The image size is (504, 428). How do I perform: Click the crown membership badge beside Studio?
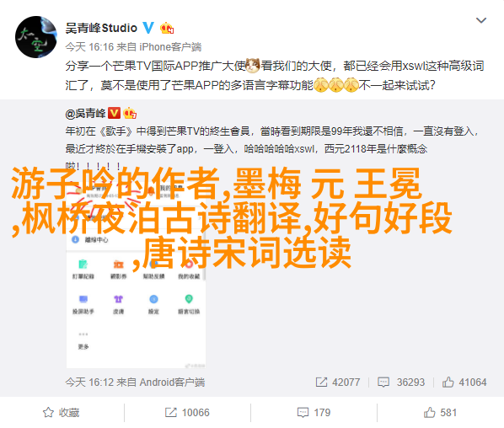[x=167, y=29]
